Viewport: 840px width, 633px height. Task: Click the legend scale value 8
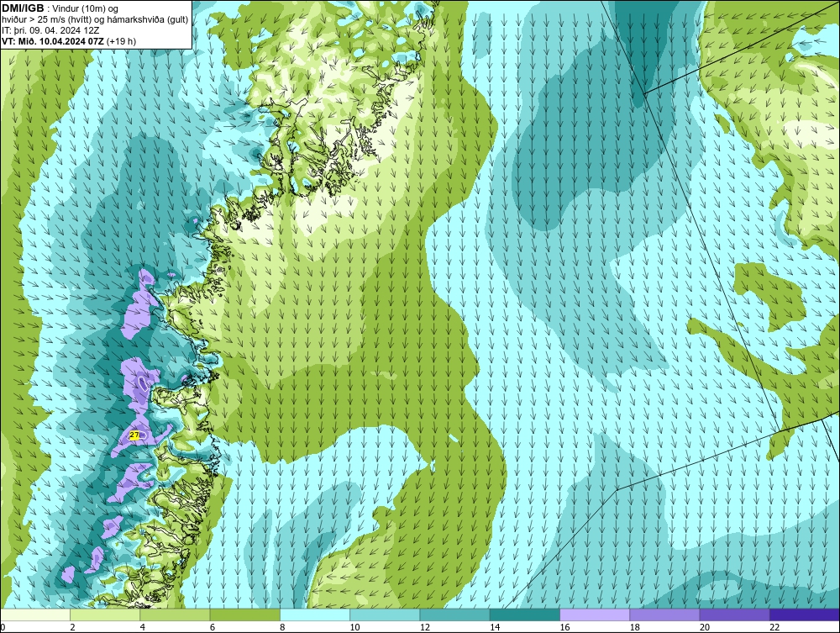pos(282,628)
